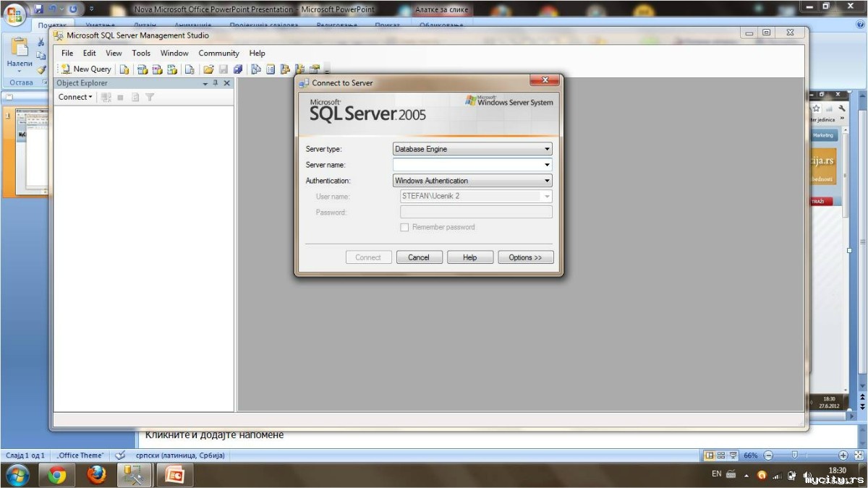
Task: Open Google Chrome from the taskbar
Action: tap(57, 475)
